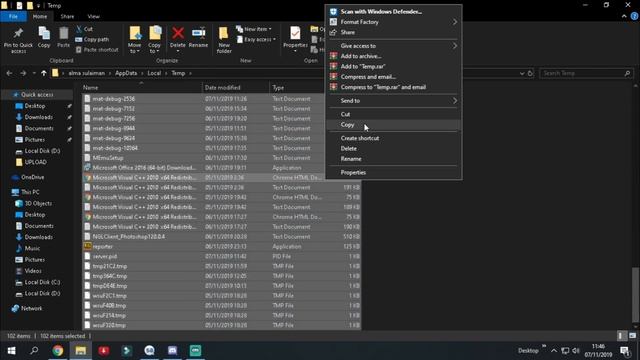
Task: Choose Add to archive...
Action: tap(394, 56)
